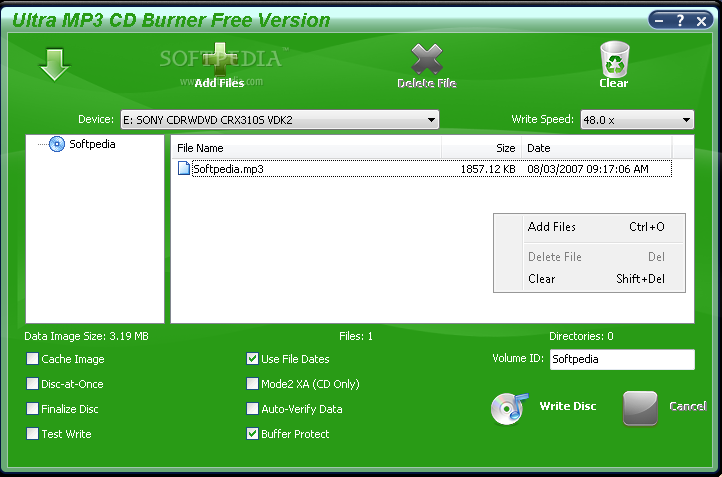Screen dimensions: 722x477
Task: Tick the Test Write checkbox
Action: (32, 433)
